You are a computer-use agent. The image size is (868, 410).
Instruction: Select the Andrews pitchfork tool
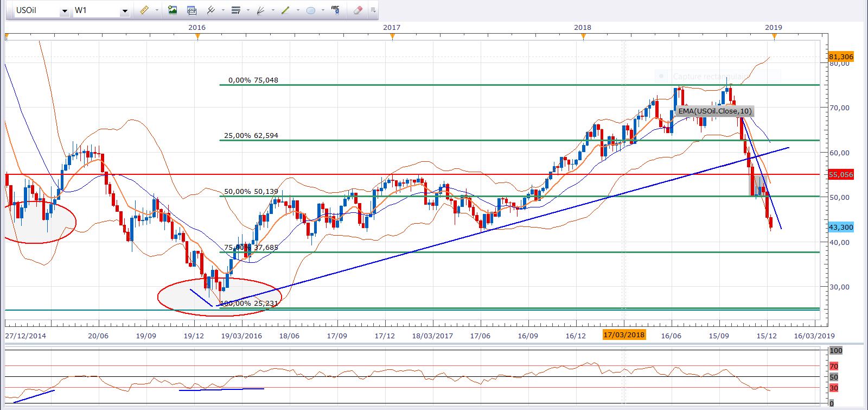(210, 10)
